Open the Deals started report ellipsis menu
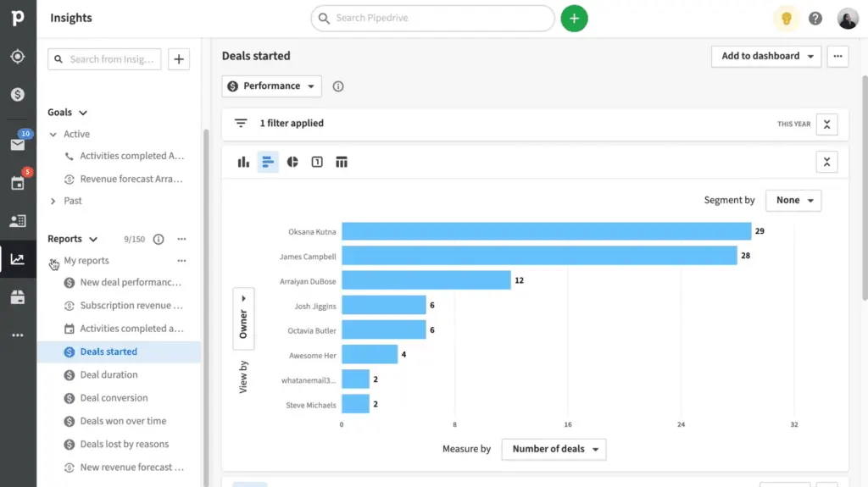Screen dimensions: 868x487 click(837, 56)
